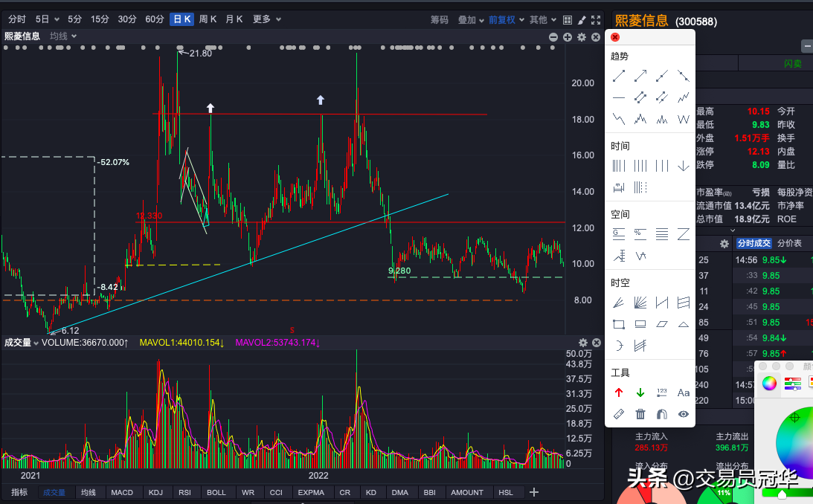
Task: Select the RSI indicator tab
Action: [184, 492]
